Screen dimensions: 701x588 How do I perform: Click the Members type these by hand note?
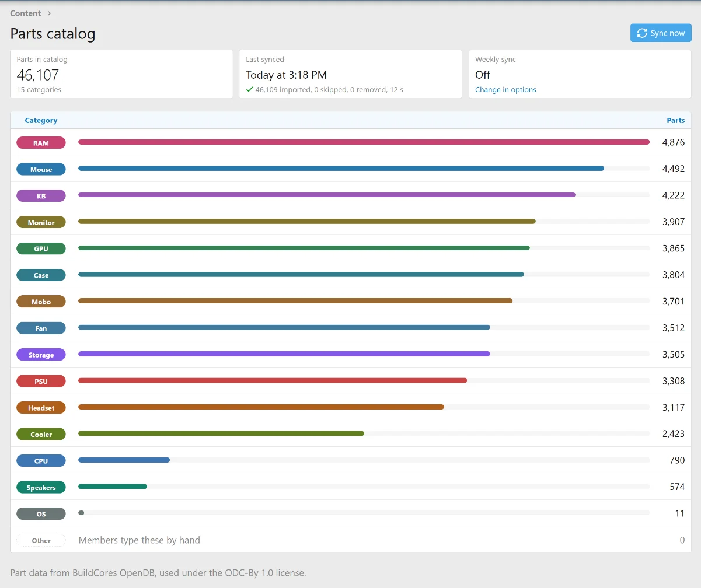click(139, 540)
